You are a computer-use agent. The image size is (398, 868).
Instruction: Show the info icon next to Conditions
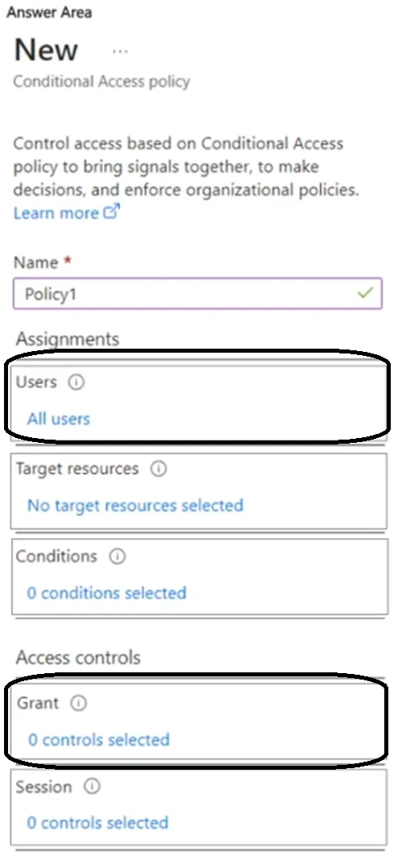(118, 556)
